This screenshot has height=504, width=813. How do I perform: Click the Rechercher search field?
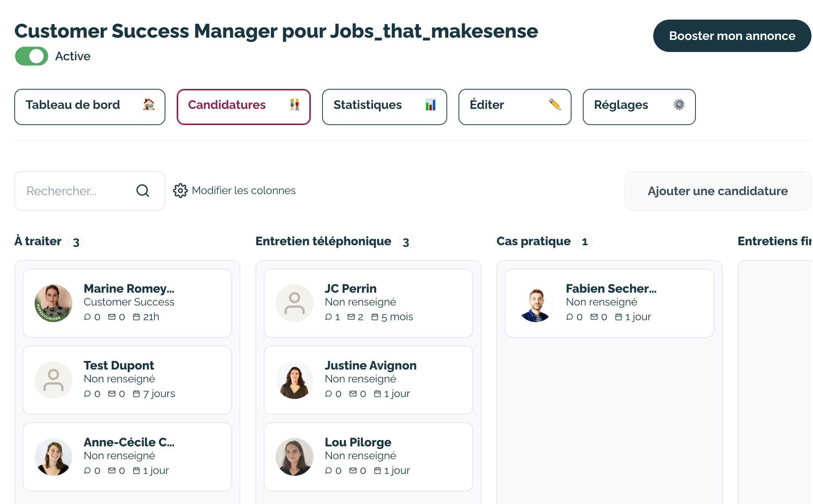click(x=75, y=191)
